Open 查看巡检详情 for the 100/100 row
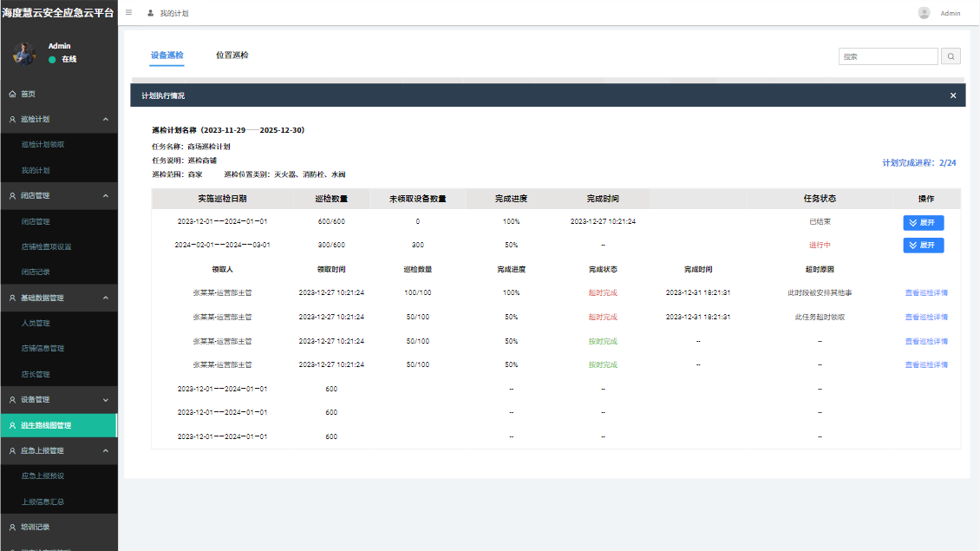The width and height of the screenshot is (980, 551). click(926, 293)
